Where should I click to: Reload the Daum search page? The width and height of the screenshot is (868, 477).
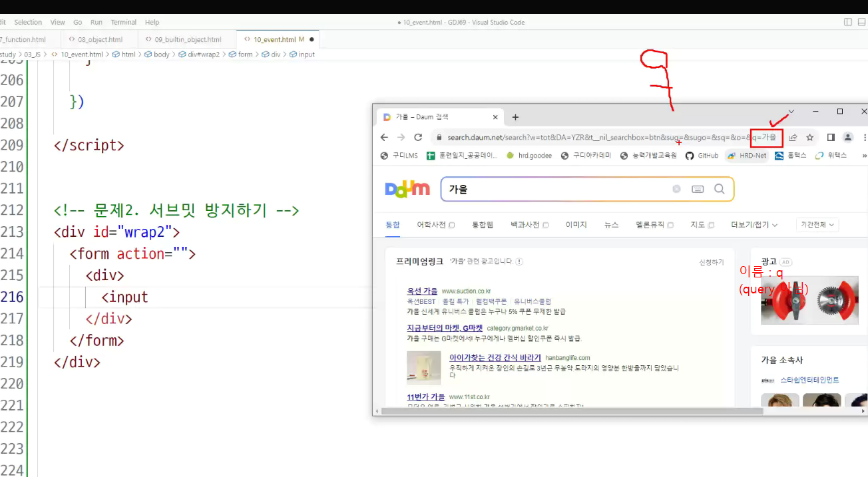pyautogui.click(x=418, y=137)
